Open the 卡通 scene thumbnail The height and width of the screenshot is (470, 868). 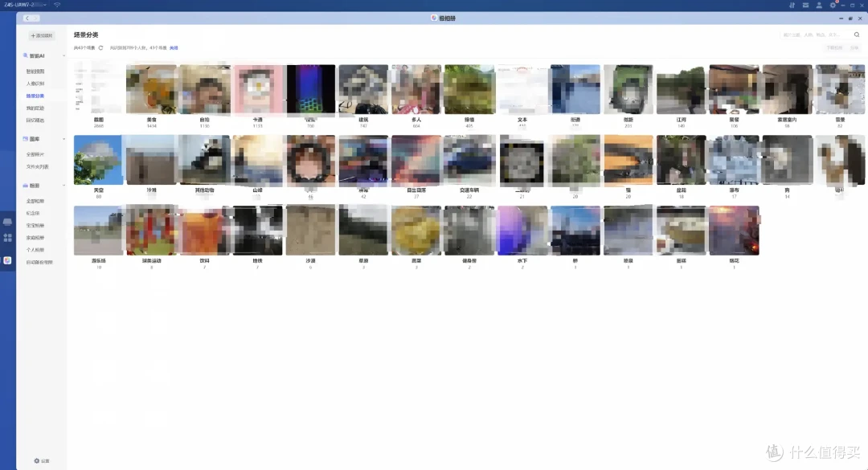(257, 90)
